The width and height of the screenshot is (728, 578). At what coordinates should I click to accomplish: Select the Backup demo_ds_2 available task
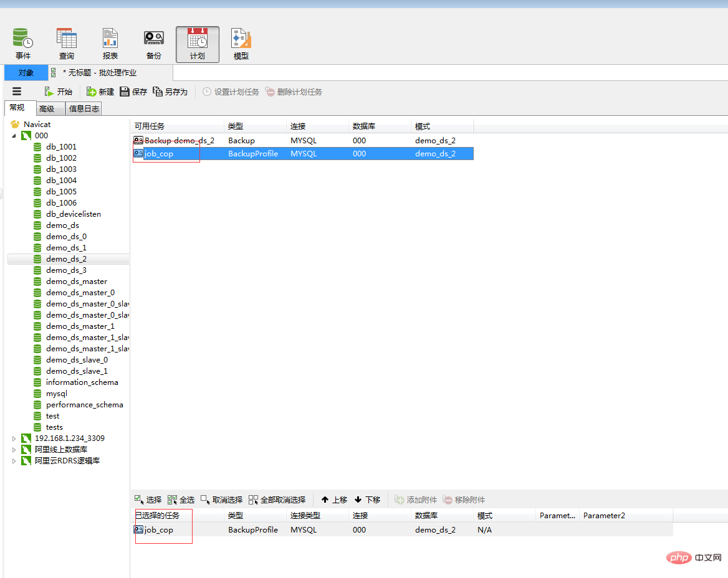[303, 141]
